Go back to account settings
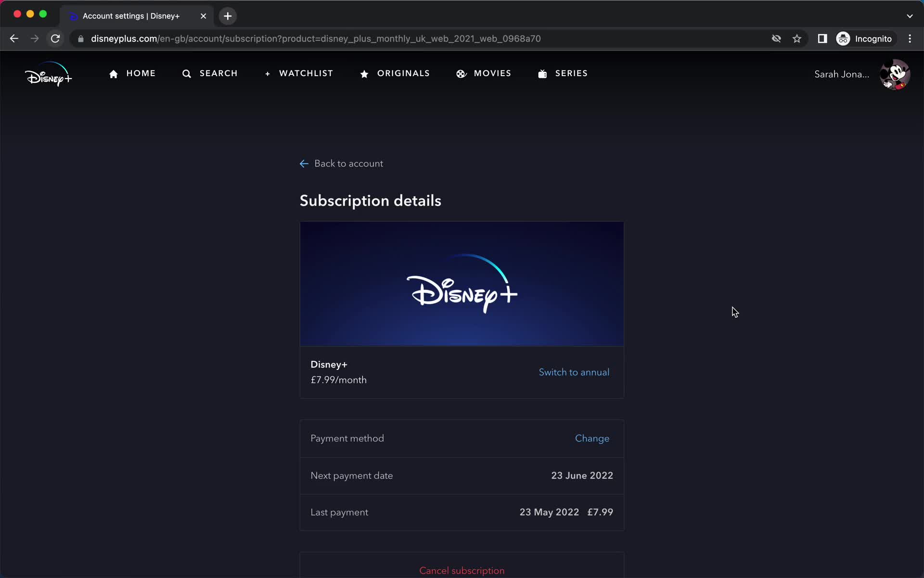This screenshot has height=578, width=924. pyautogui.click(x=341, y=163)
